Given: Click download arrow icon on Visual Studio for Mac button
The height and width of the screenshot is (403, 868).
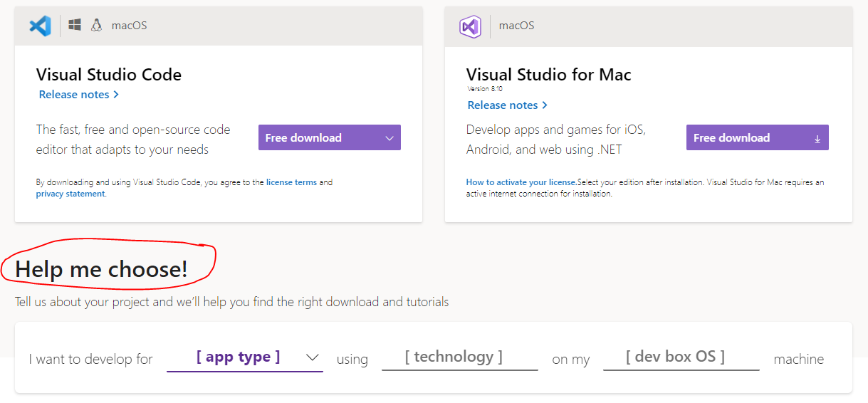Looking at the screenshot, I should pos(817,139).
